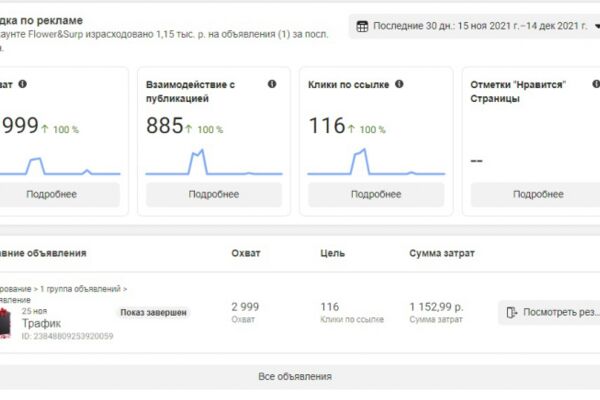Click the 100 % growth indicator beside 885
Image resolution: width=600 pixels, height=400 pixels.
tap(205, 129)
